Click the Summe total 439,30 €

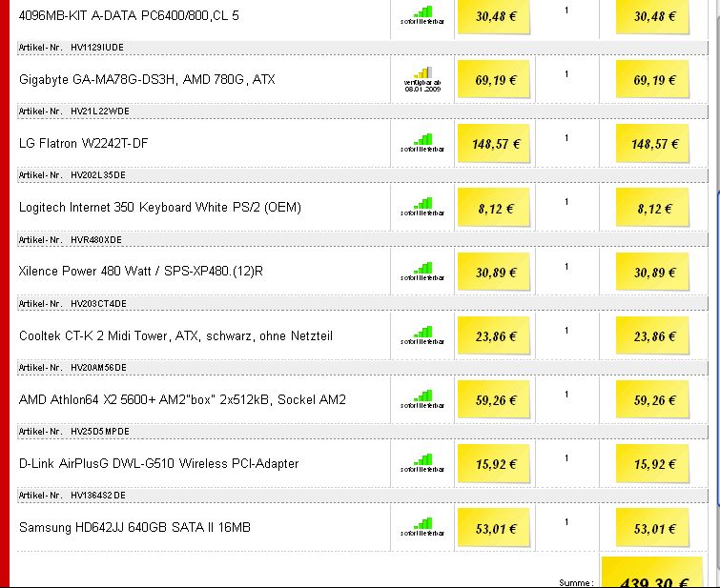click(652, 573)
